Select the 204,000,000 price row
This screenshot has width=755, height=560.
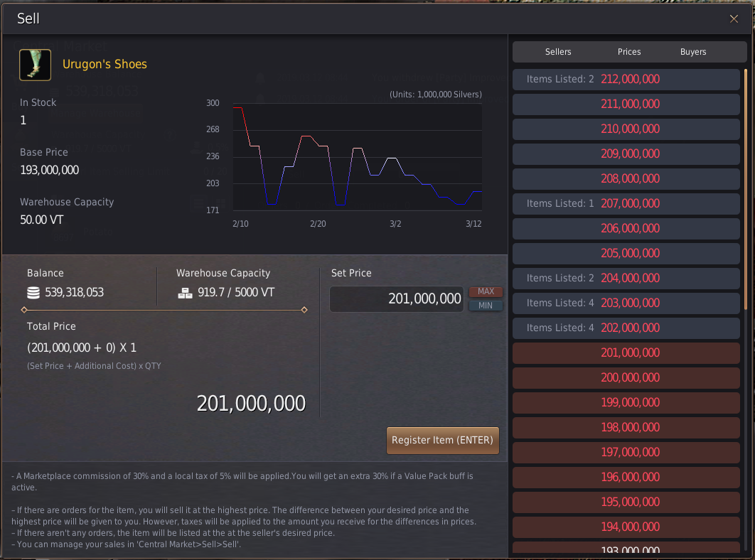(626, 279)
